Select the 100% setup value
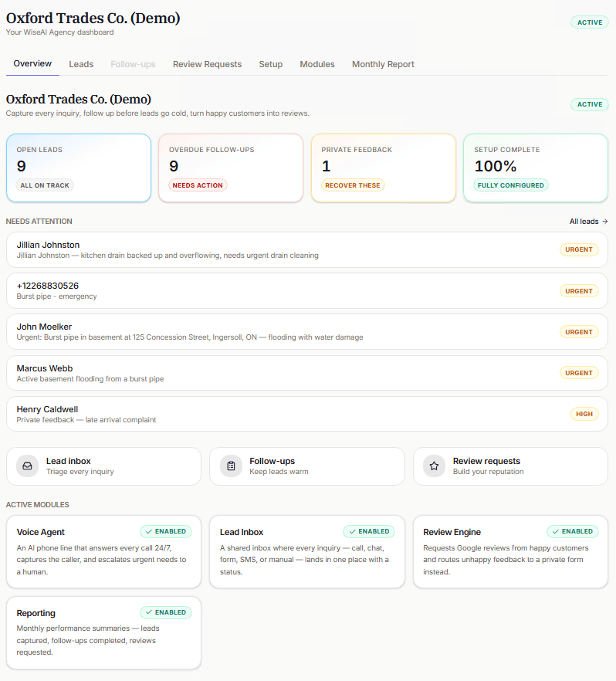616x681 pixels. pos(496,166)
